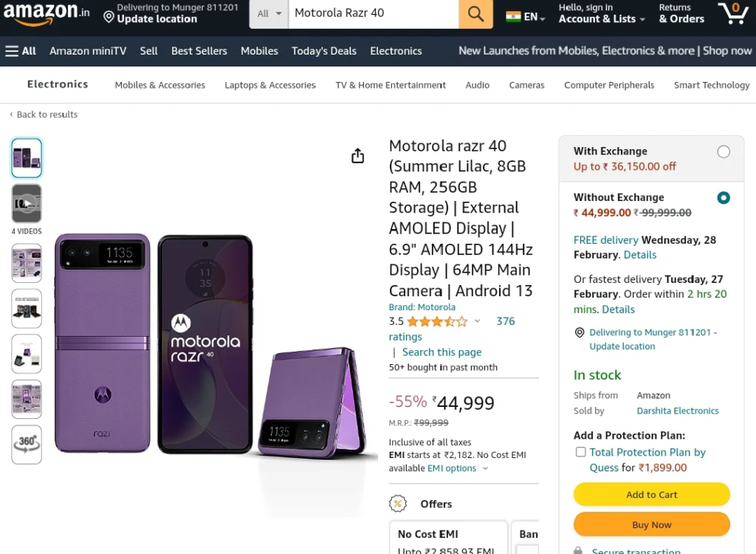Open the shopping cart icon
Screen dimensions: 756x554
point(733,13)
